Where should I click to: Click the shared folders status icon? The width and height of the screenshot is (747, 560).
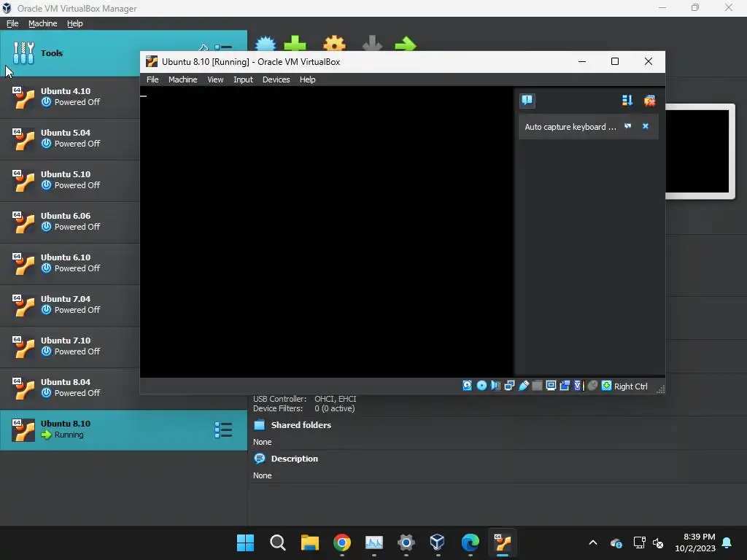(537, 386)
